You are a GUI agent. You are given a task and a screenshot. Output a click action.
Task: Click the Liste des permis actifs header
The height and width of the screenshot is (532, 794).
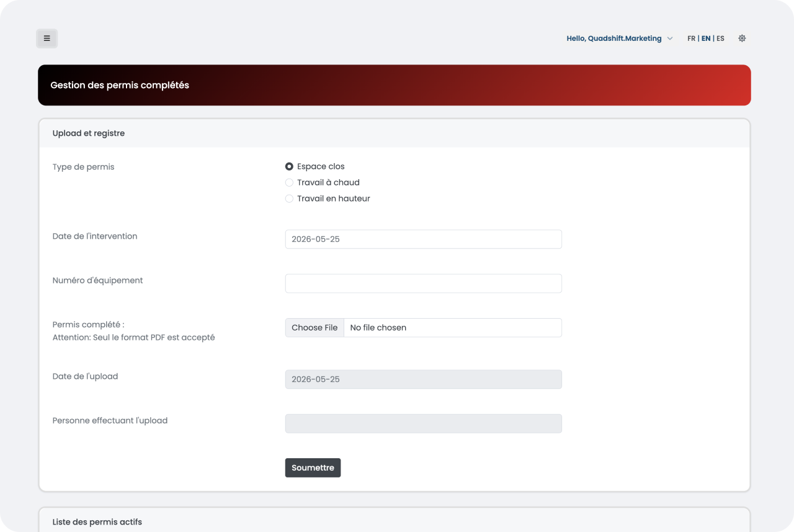[97, 522]
